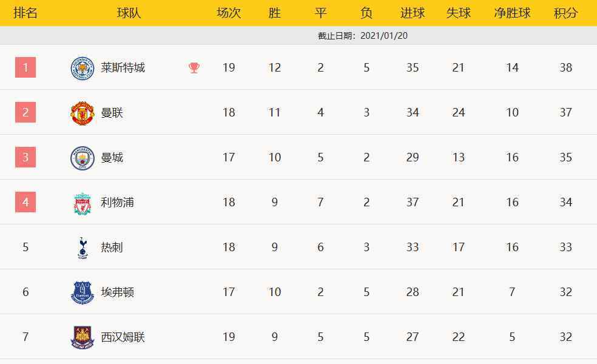Click the red rank 1 badge

pyautogui.click(x=25, y=67)
